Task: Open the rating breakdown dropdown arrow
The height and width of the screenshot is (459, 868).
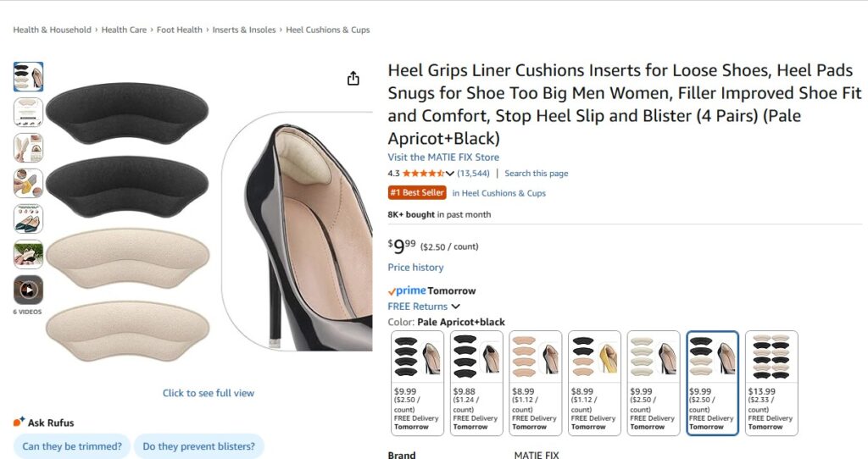Action: [x=450, y=174]
